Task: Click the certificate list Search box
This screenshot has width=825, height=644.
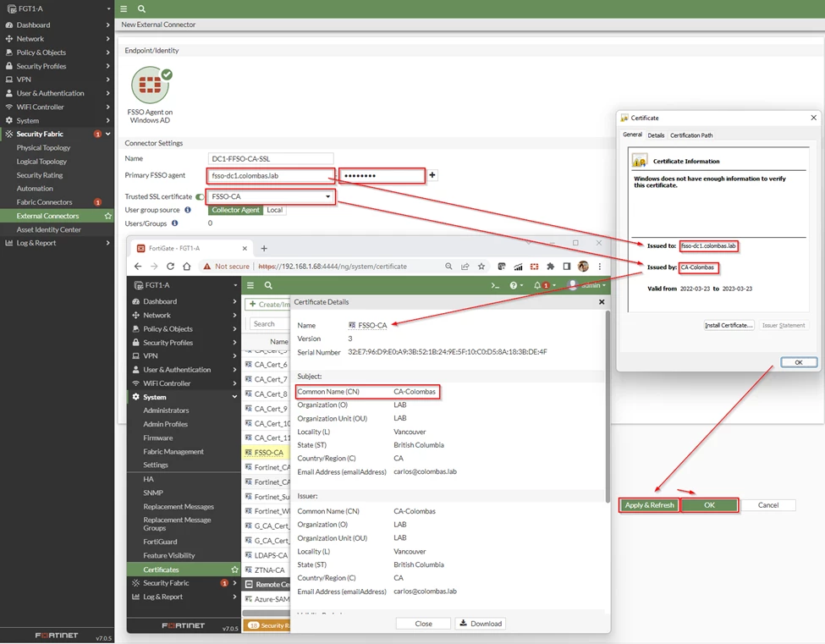Action: click(269, 324)
